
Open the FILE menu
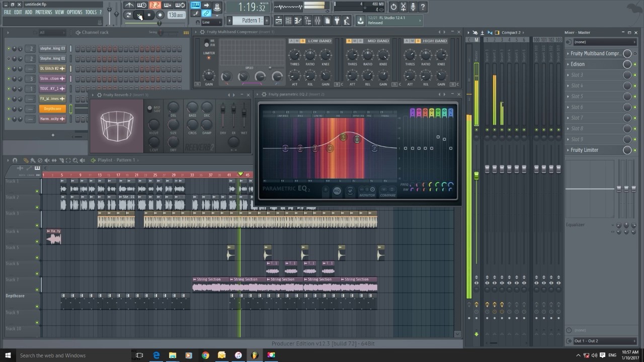tap(8, 12)
